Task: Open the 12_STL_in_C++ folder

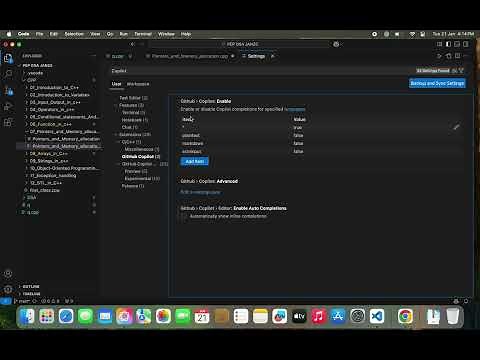Action: [46, 183]
